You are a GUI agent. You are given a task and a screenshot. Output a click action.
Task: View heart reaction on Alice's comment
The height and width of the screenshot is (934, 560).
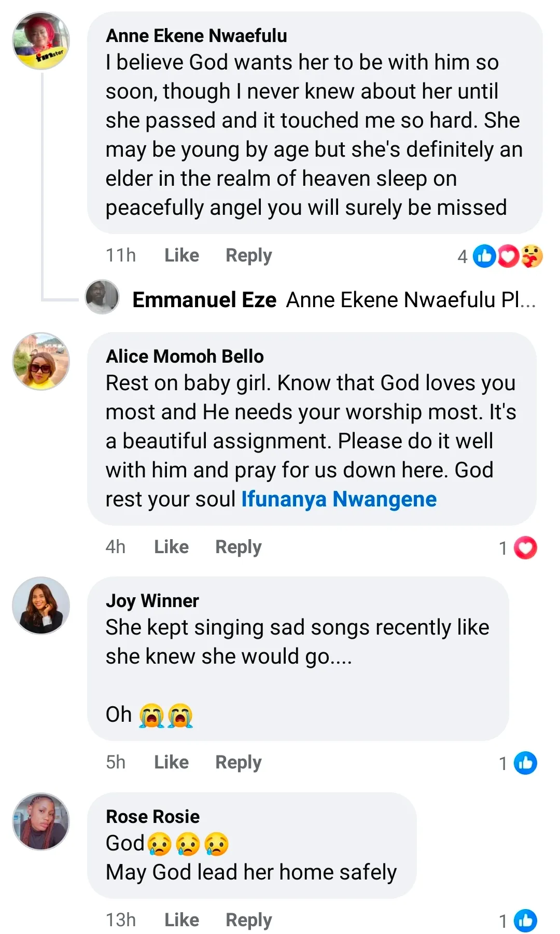525,547
